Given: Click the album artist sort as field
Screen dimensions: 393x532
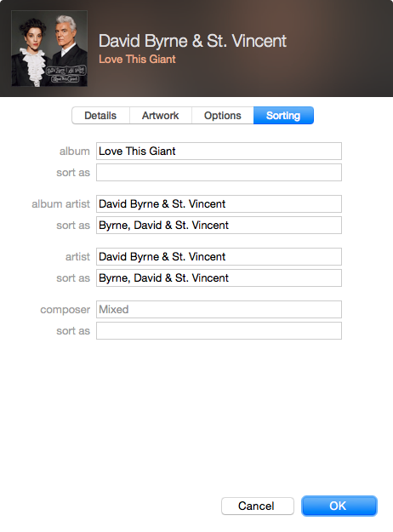Looking at the screenshot, I should click(219, 226).
